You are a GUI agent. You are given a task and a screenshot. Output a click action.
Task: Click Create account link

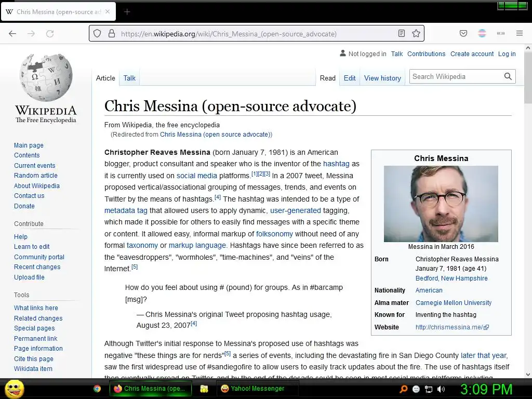point(472,54)
